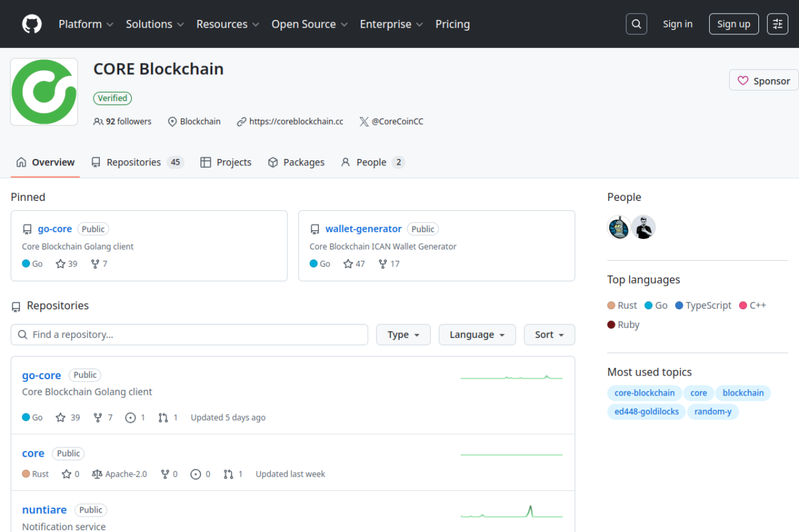Screen dimensions: 799x532
Task: Open the search magnifier icon
Action: click(636, 24)
